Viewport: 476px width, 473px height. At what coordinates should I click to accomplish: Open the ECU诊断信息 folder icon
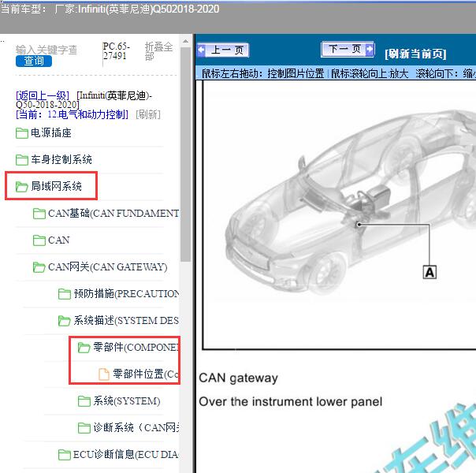click(65, 455)
